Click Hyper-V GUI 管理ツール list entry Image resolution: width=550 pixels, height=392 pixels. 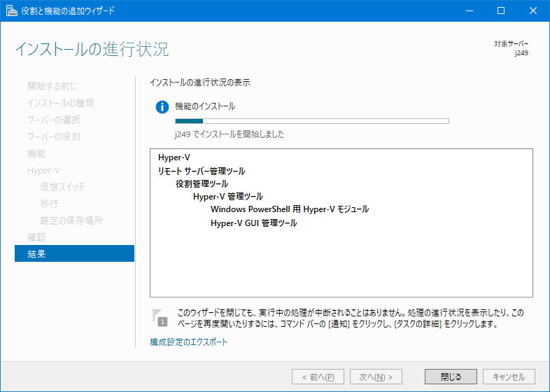tap(253, 223)
